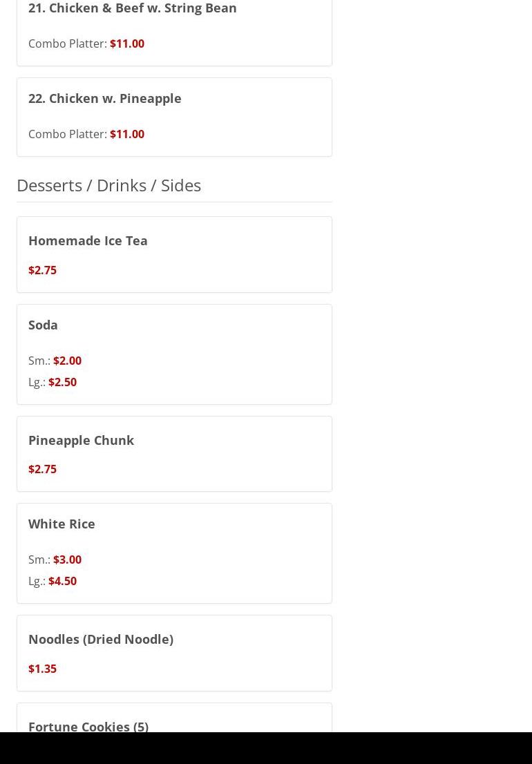Pick the small White Rice for $3.00
This screenshot has height=764, width=532.
pyautogui.click(x=67, y=560)
